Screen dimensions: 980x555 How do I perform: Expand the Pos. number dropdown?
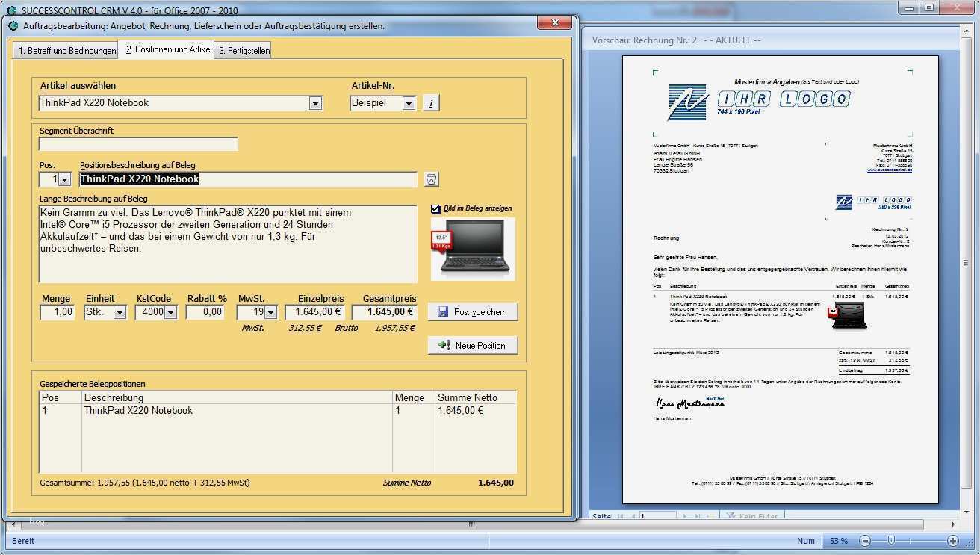pos(65,179)
